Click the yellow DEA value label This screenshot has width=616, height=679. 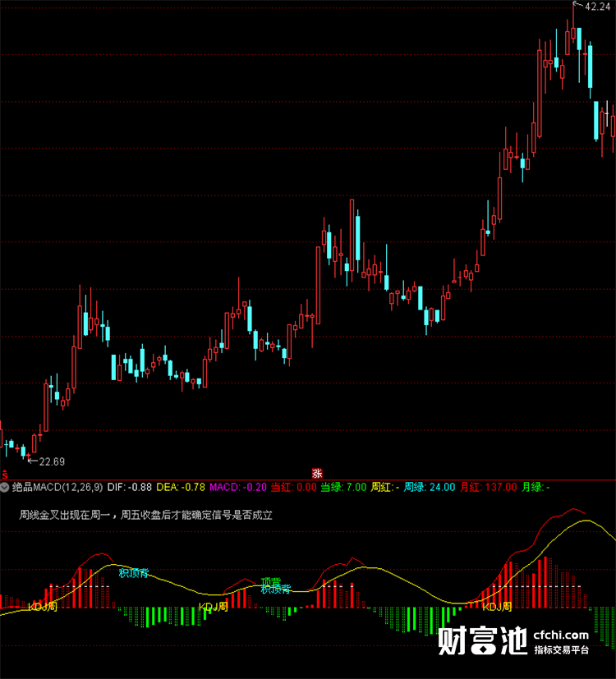coord(181,487)
